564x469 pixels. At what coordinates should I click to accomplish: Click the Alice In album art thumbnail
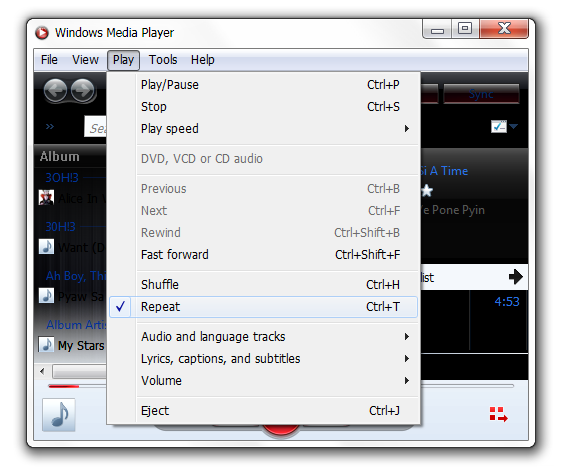[x=46, y=197]
